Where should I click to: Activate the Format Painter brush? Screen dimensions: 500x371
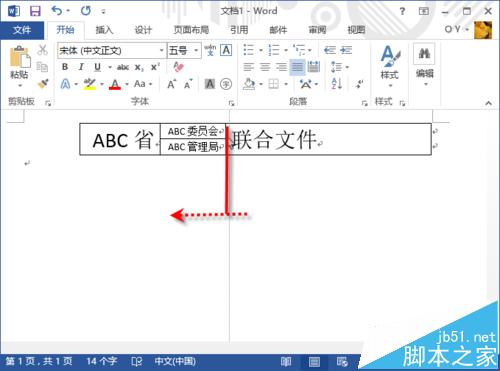point(43,83)
